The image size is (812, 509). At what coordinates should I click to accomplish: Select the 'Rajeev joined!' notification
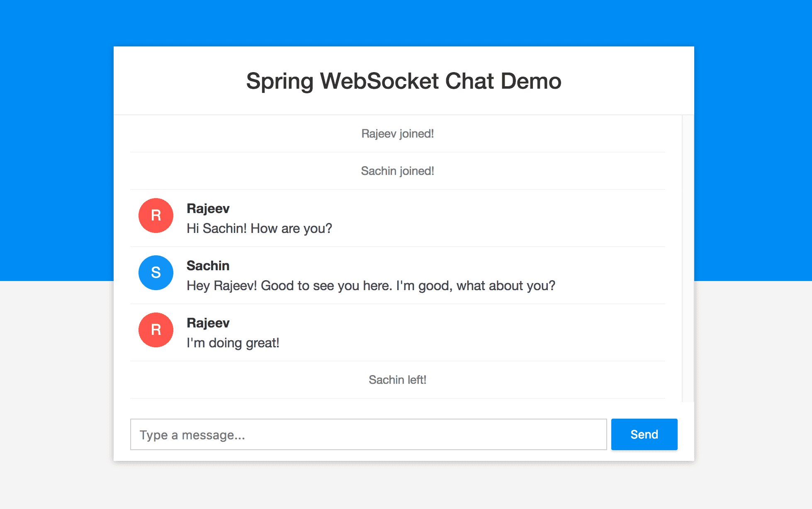pyautogui.click(x=398, y=133)
